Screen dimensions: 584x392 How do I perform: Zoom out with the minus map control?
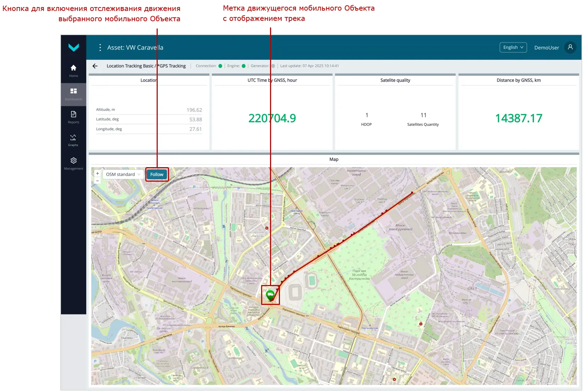pyautogui.click(x=97, y=181)
